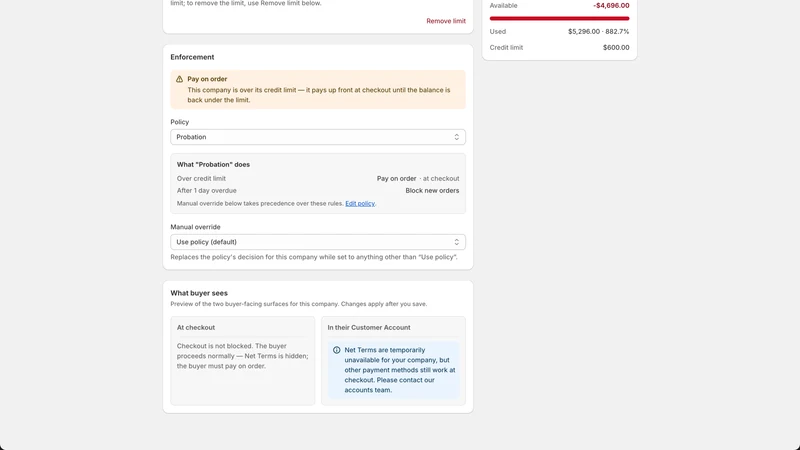
Task: Select the Enforcement section heading
Action: click(192, 57)
